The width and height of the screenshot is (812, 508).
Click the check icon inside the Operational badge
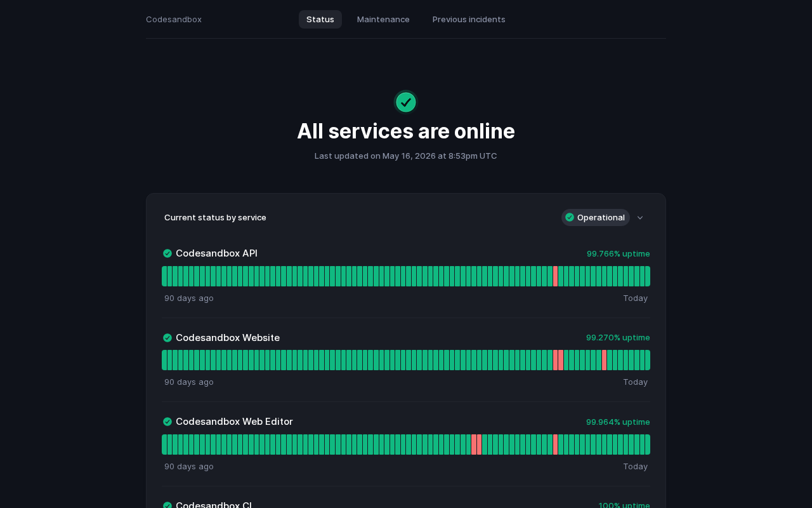click(570, 217)
